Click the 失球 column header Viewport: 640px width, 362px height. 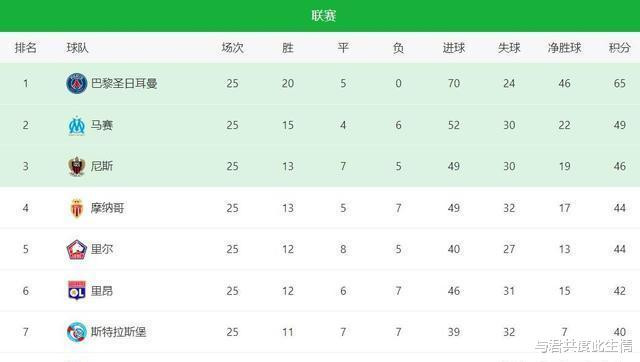coord(509,48)
